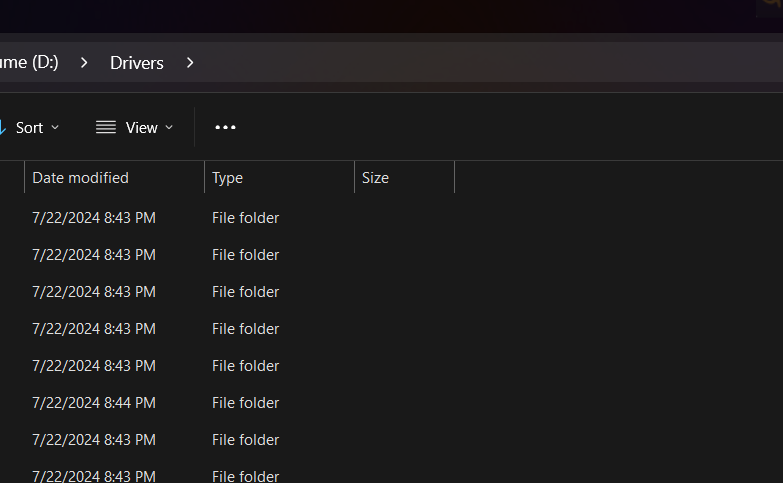Click the Drivers breadcrumb segment
The height and width of the screenshot is (483, 783).
coord(136,63)
